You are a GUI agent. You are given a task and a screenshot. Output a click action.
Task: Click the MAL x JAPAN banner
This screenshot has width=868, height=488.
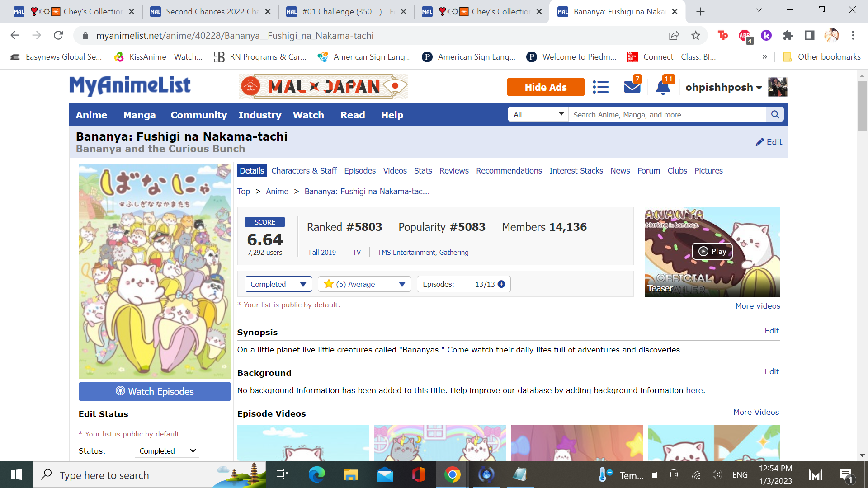tap(323, 86)
